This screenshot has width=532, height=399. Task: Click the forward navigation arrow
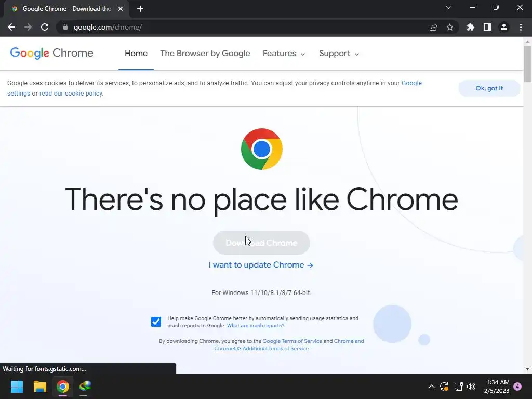(x=28, y=27)
